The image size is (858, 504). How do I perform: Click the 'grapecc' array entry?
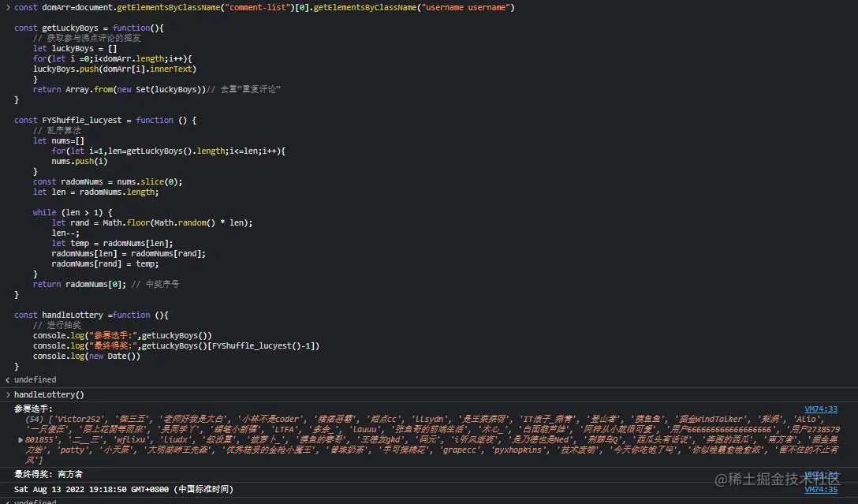(x=461, y=450)
